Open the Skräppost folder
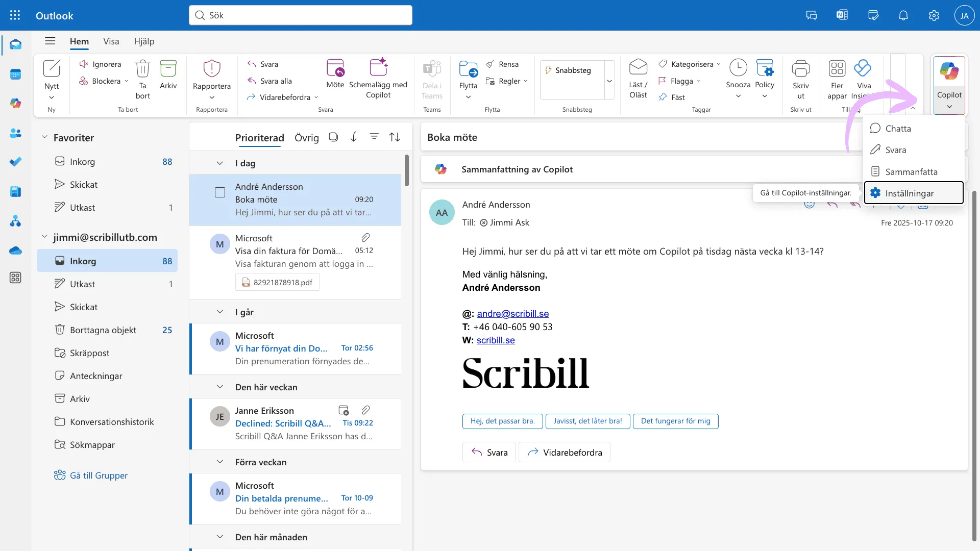The height and width of the screenshot is (551, 980). coord(107,353)
